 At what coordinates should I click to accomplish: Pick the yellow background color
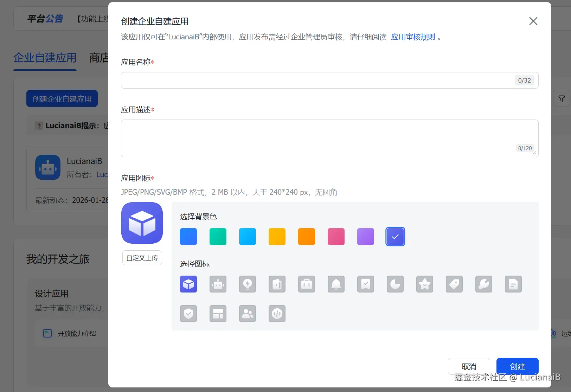[277, 237]
